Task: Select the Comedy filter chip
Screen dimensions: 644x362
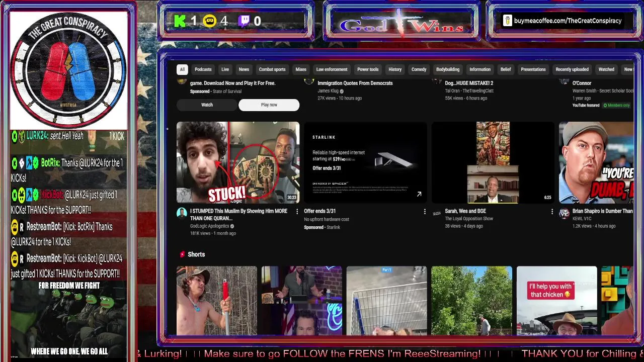Action: 419,69
